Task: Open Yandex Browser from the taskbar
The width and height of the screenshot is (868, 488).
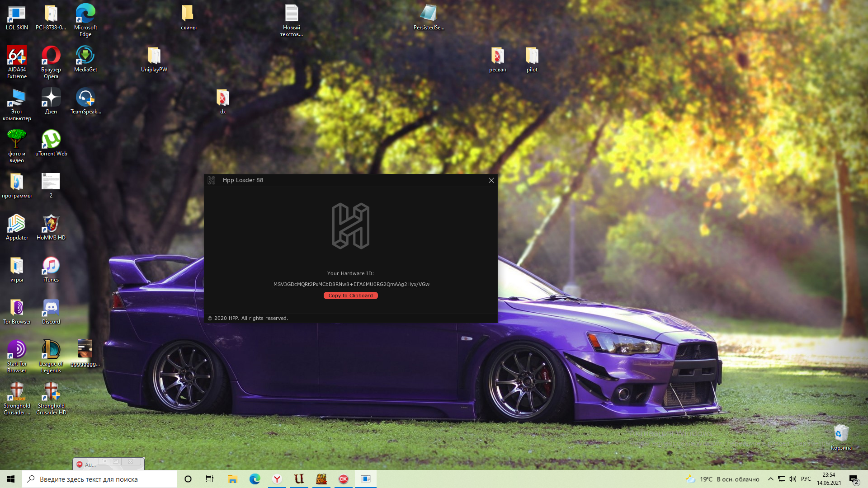Action: pos(277,479)
